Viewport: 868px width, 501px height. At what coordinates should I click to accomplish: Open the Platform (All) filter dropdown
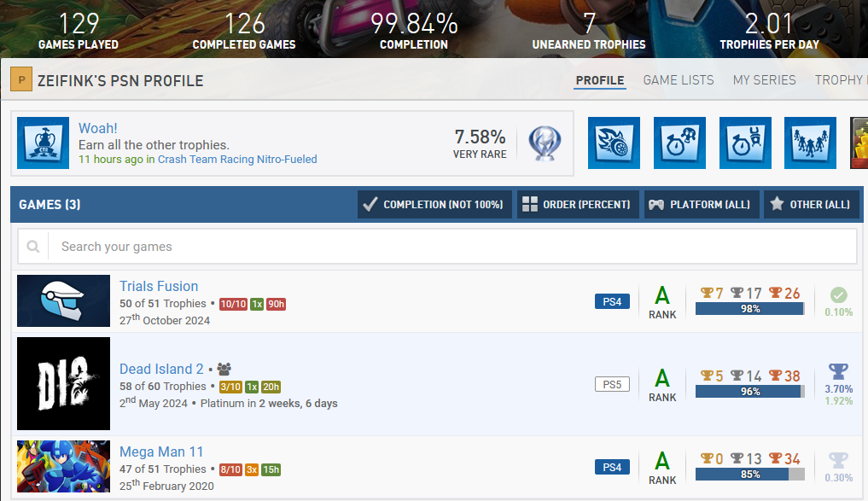coord(702,204)
